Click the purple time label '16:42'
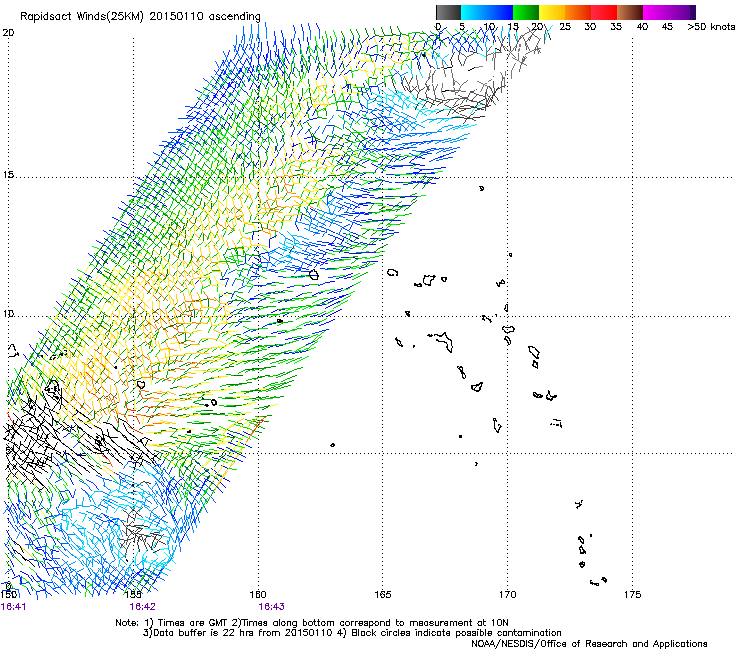 143,606
